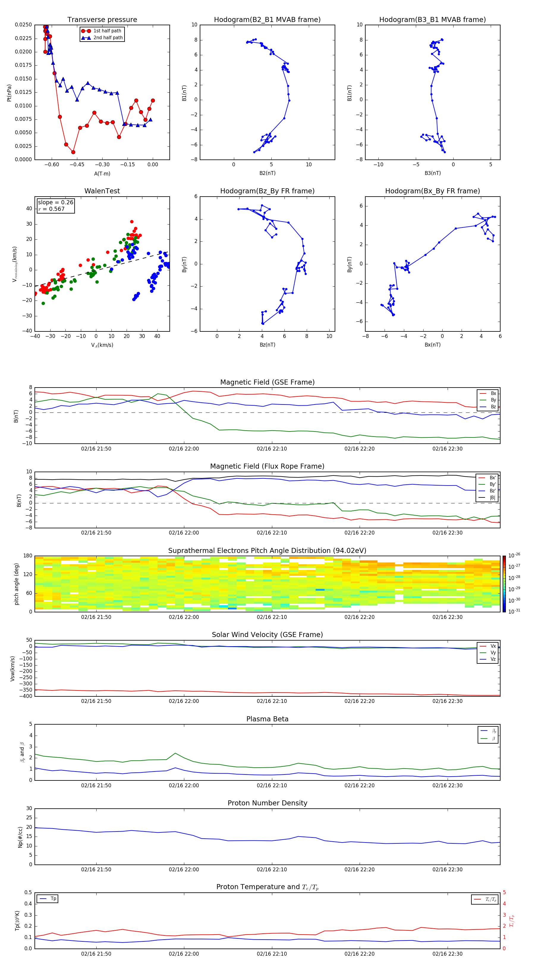Select the Bz' legend entry in Flux Rope plot
The height and width of the screenshot is (980, 535).
(487, 491)
